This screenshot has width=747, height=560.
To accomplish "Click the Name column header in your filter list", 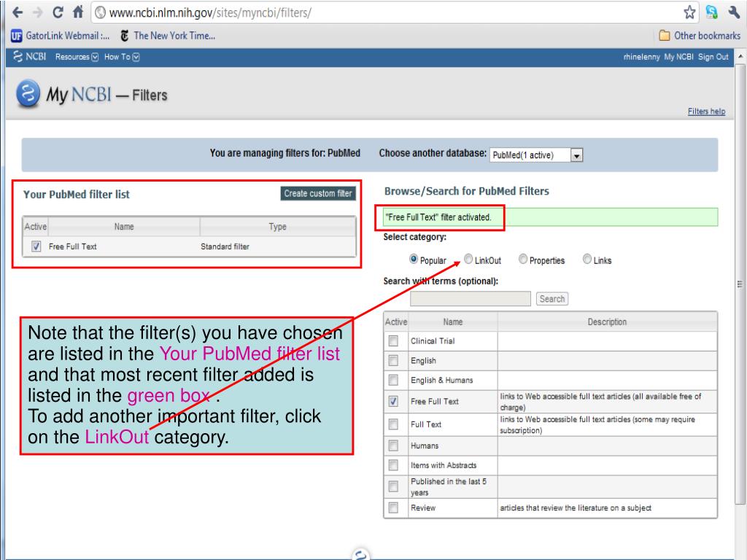I will point(124,227).
